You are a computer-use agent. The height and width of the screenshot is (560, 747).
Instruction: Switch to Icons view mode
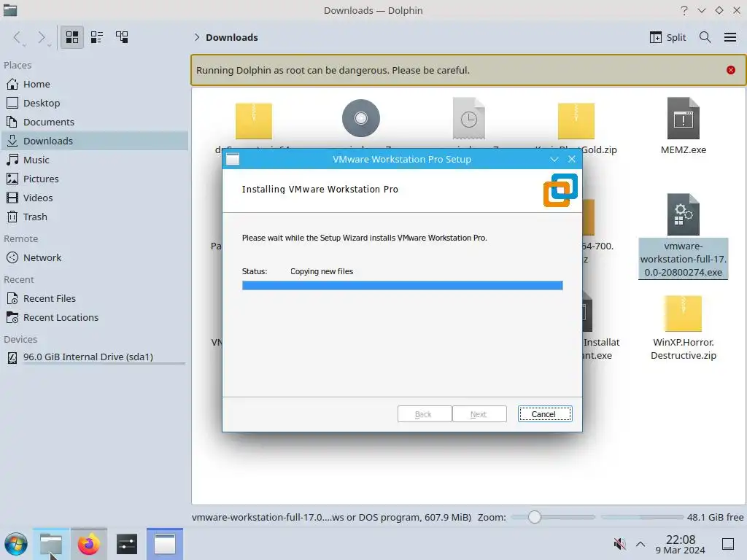point(72,37)
